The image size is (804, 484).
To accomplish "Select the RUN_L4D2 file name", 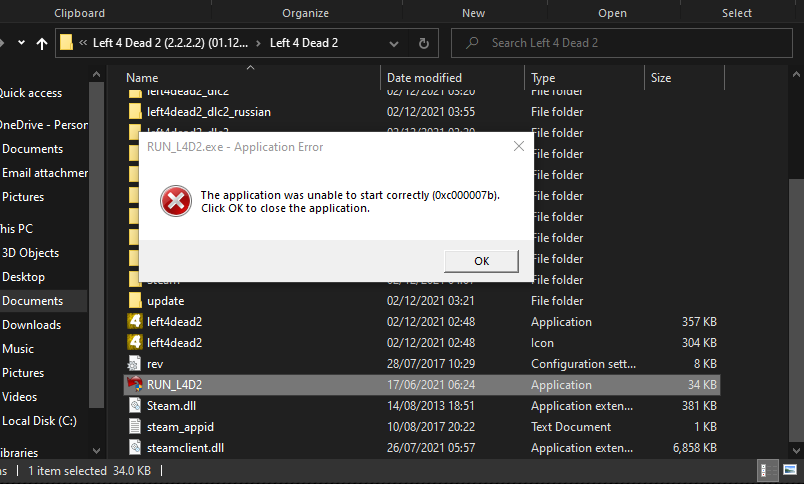I will coord(174,385).
